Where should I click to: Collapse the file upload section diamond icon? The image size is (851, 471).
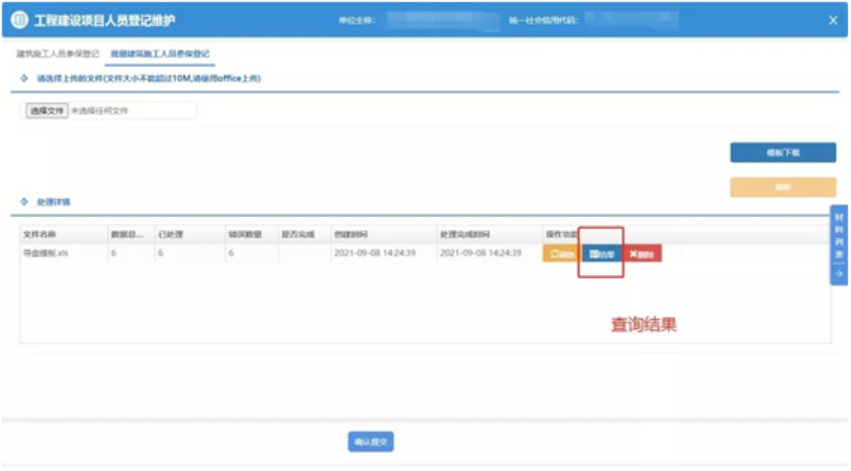[24, 78]
